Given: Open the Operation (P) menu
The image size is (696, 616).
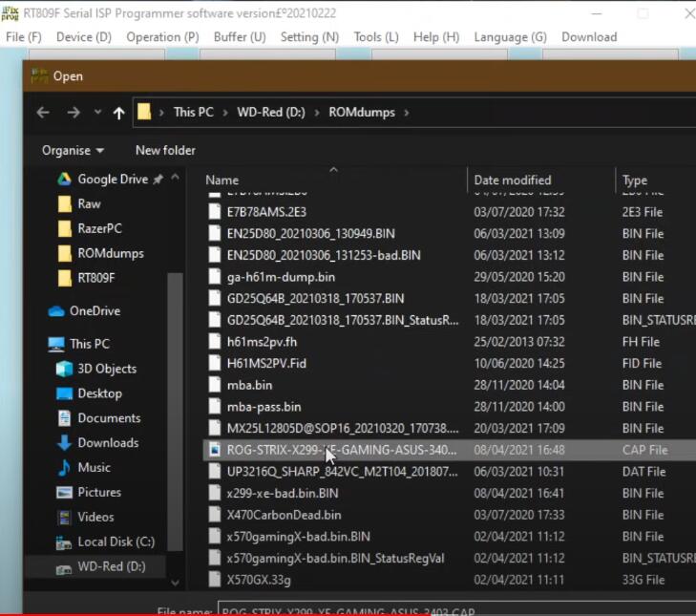Looking at the screenshot, I should pyautogui.click(x=162, y=37).
